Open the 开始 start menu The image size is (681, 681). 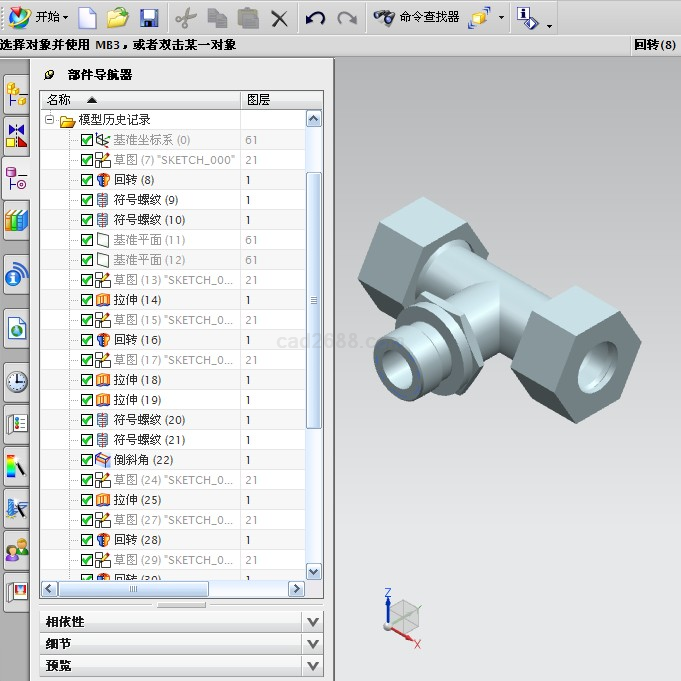click(40, 17)
